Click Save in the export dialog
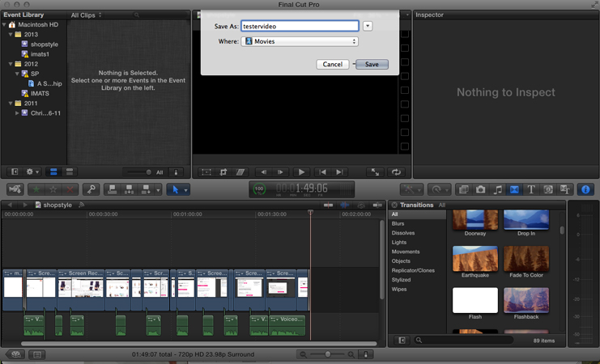This screenshot has width=600, height=364. pyautogui.click(x=372, y=64)
